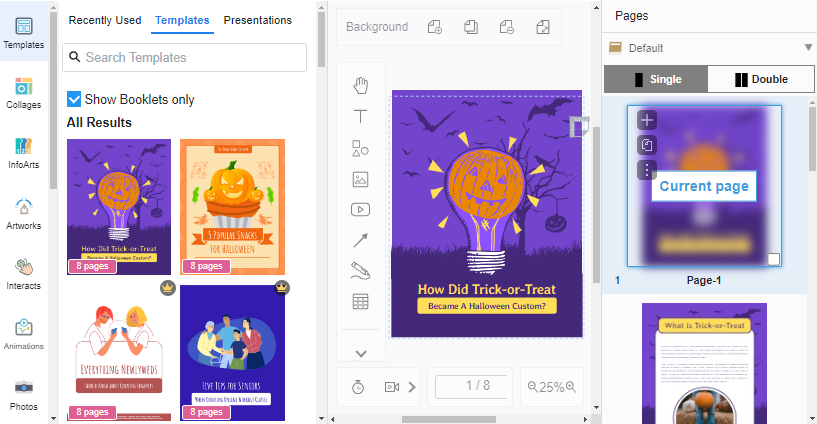
Task: Open the Photos sidebar panel
Action: 24,396
